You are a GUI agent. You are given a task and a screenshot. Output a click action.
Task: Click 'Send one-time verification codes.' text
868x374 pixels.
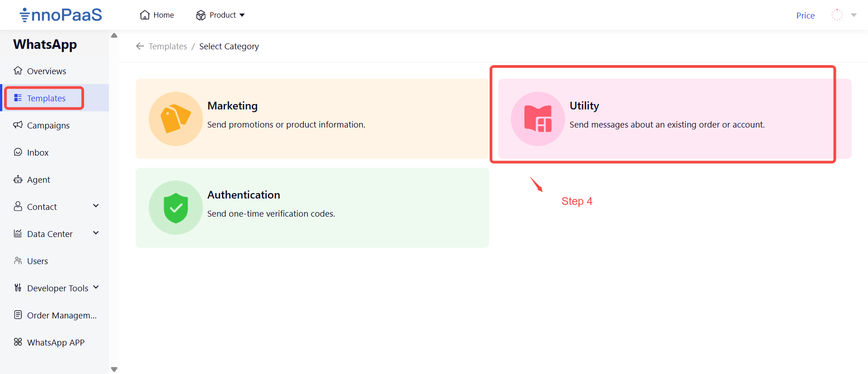tap(271, 213)
